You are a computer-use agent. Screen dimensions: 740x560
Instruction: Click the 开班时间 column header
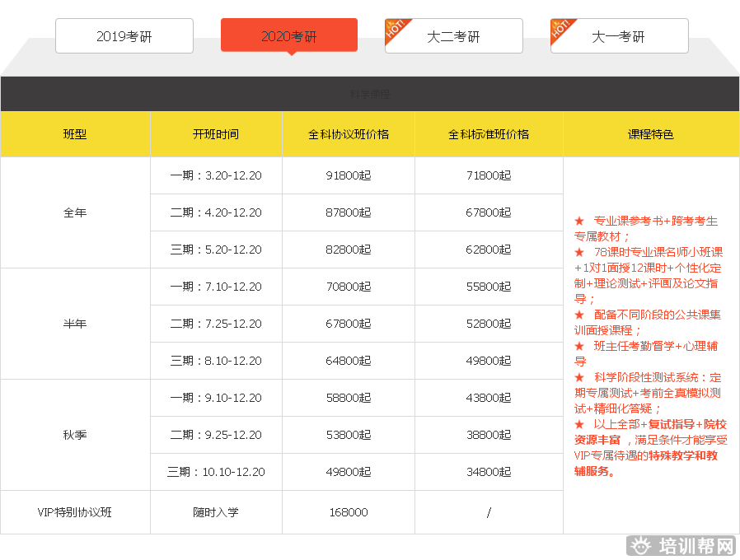216,134
